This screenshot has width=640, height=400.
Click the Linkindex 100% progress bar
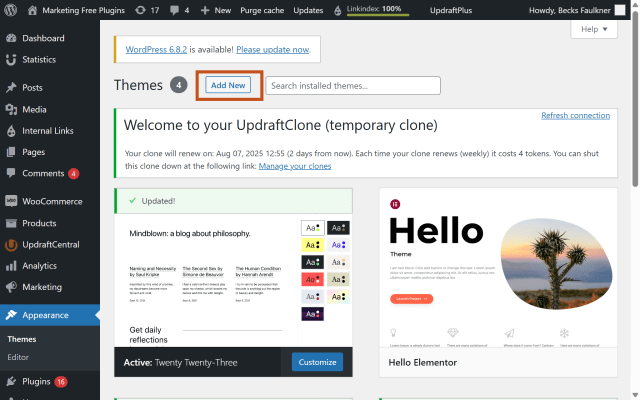click(378, 15)
